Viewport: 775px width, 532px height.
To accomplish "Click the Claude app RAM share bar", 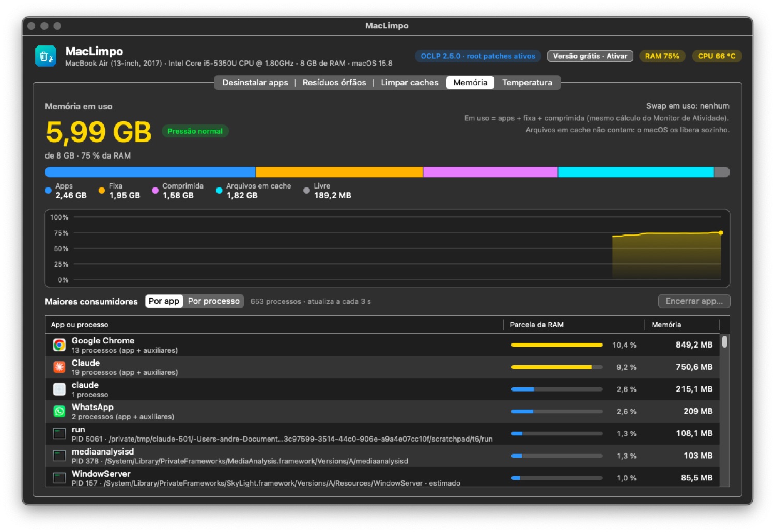I will 557,367.
